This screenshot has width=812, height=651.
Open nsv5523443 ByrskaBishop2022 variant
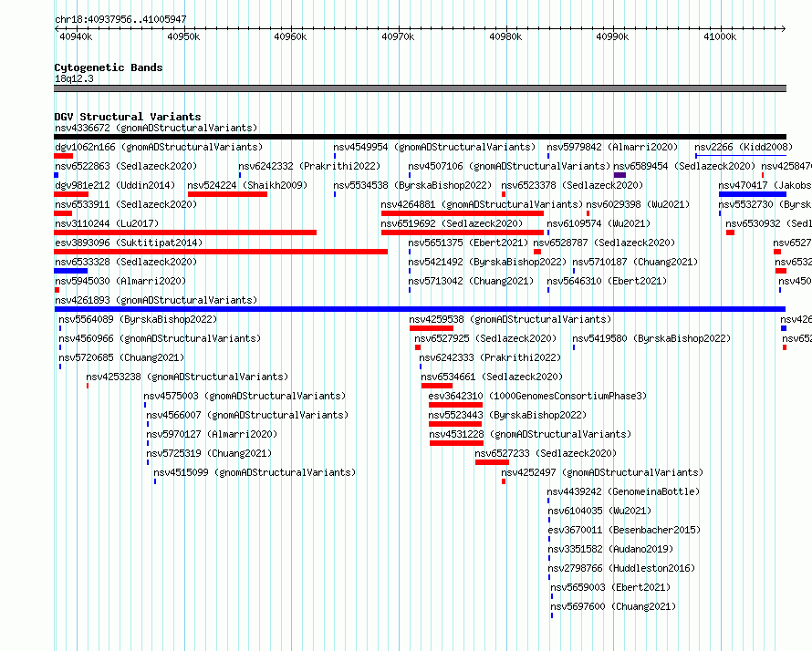tap(507, 415)
